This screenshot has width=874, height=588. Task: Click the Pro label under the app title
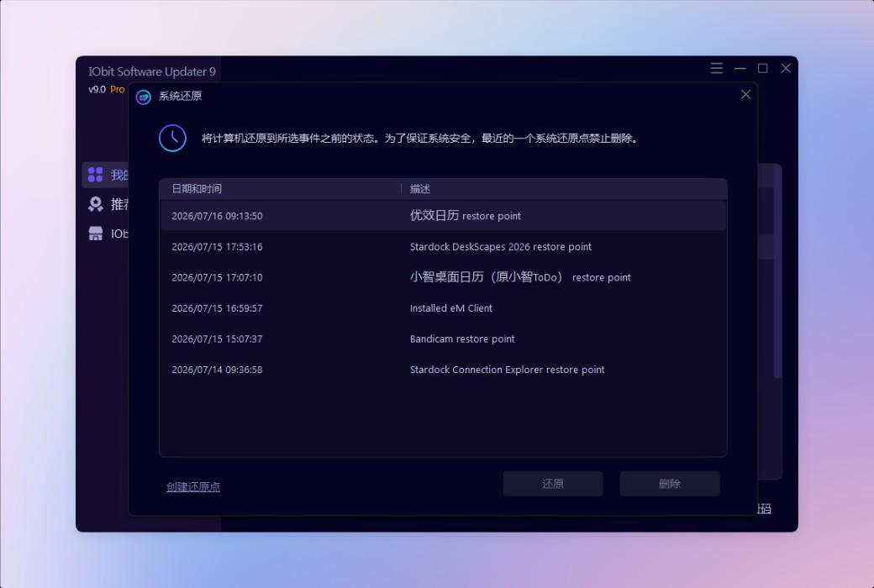click(x=117, y=89)
